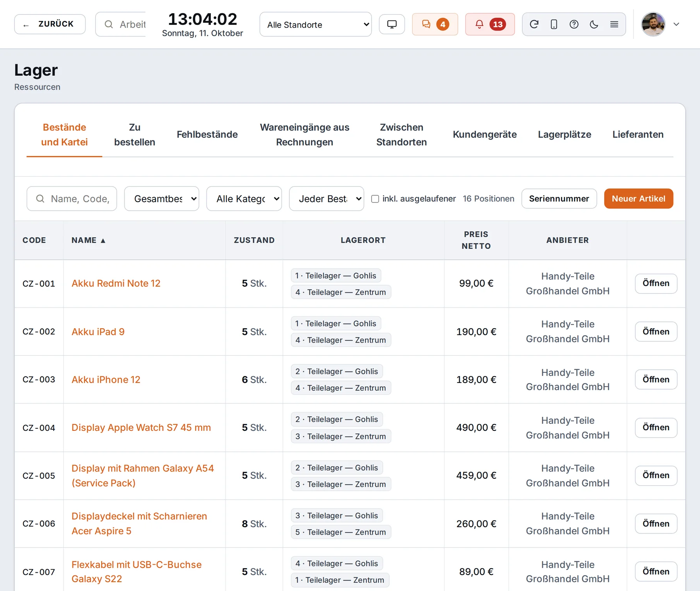Image resolution: width=700 pixels, height=591 pixels.
Task: Select the Zwischen Standorten tab
Action: click(x=401, y=135)
